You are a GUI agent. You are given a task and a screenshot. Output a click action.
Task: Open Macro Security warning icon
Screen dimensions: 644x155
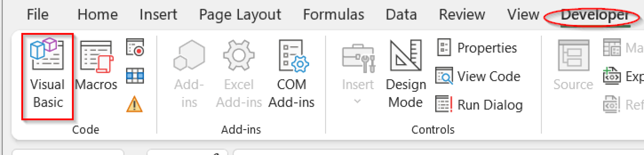coord(135,104)
